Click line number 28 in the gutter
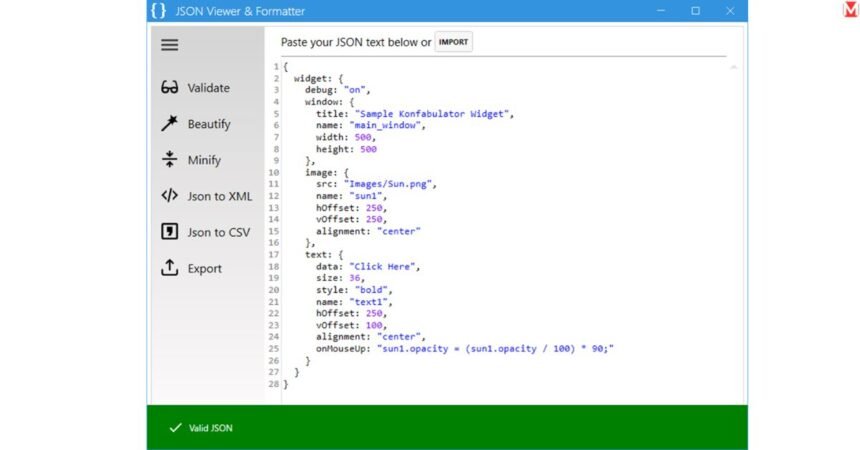Screen dimensions: 860x450 [x=273, y=384]
